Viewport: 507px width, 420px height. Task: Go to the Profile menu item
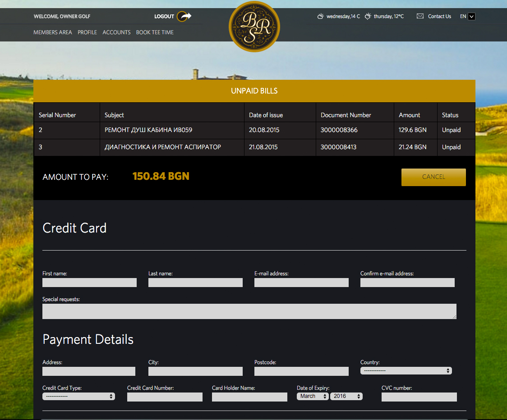coord(87,32)
